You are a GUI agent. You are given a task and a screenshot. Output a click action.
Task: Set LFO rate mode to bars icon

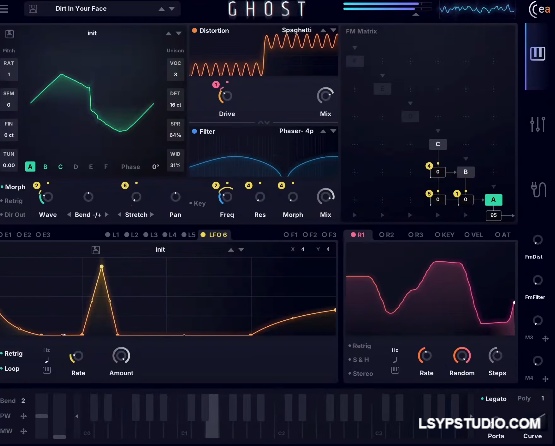pos(47,370)
